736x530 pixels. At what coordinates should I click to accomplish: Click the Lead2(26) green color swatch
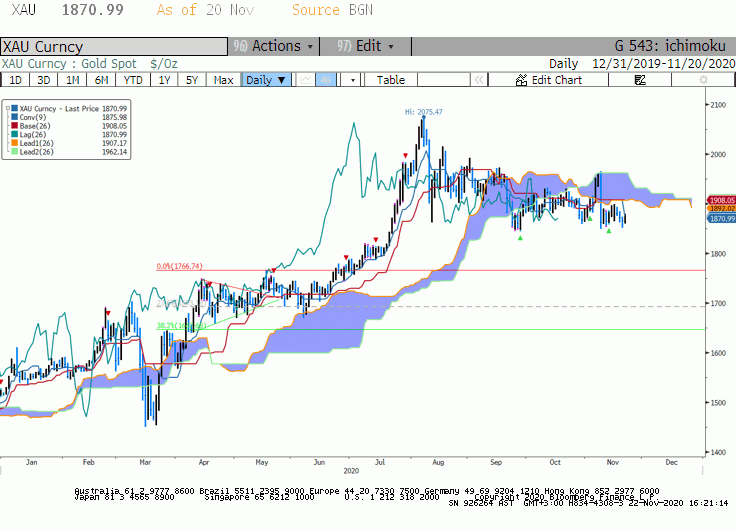[15, 152]
